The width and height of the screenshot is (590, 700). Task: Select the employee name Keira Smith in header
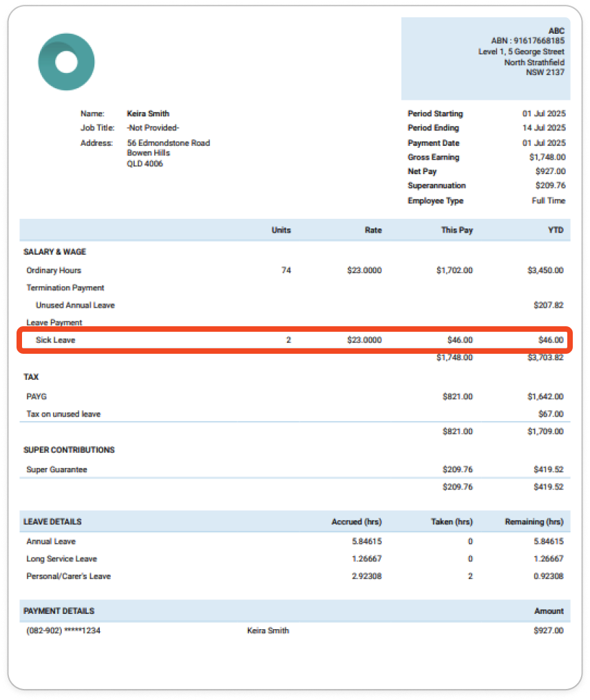[148, 114]
